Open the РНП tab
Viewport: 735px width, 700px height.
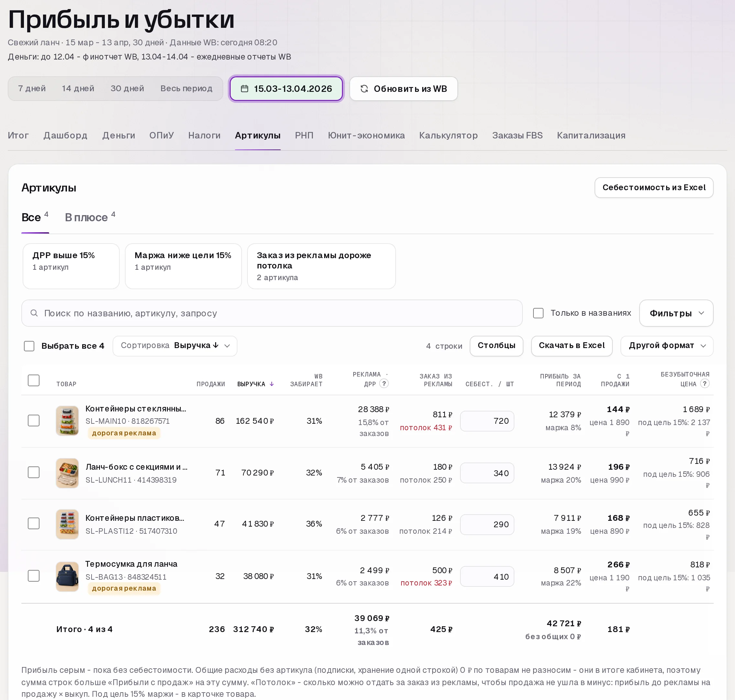coord(304,136)
